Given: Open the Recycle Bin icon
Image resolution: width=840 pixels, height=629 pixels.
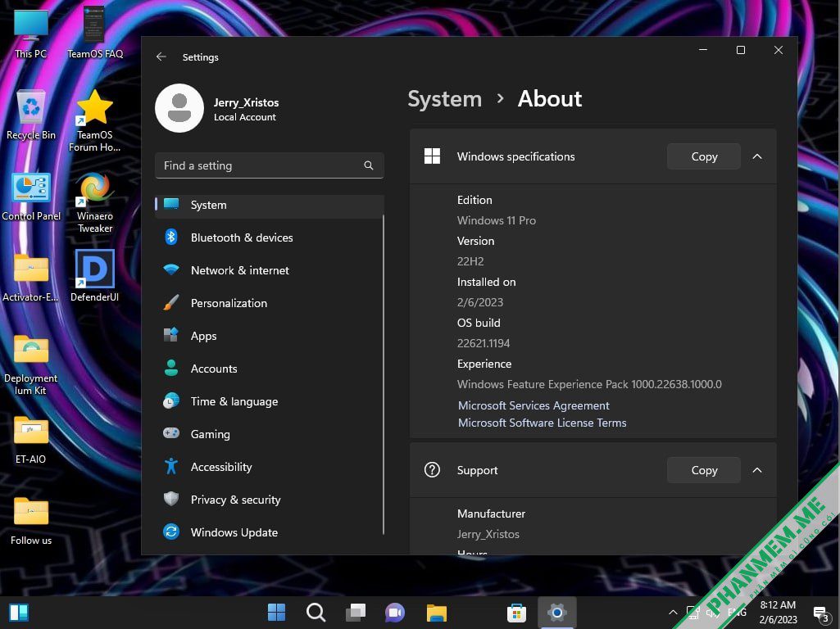Looking at the screenshot, I should [x=30, y=115].
